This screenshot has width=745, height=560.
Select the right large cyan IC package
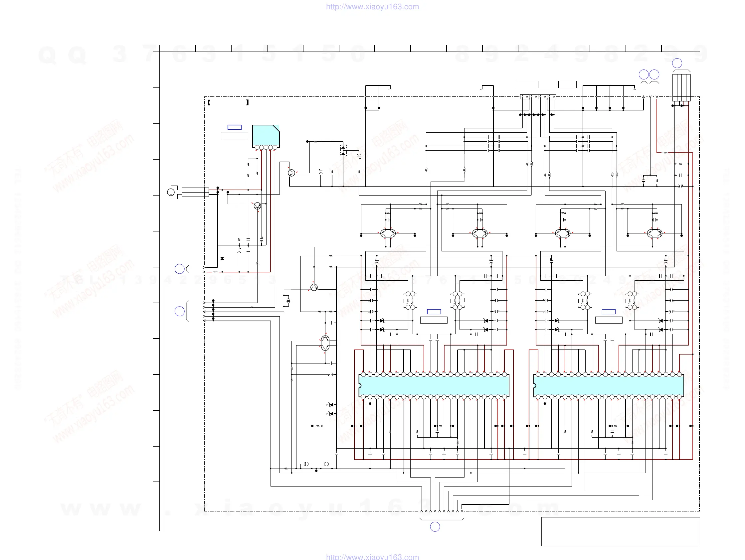click(608, 386)
